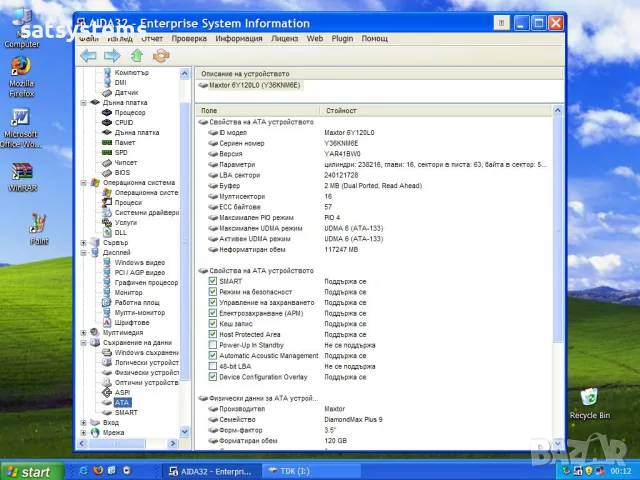The width and height of the screenshot is (640, 480).
Task: Select the ATA tree item
Action: [122, 402]
